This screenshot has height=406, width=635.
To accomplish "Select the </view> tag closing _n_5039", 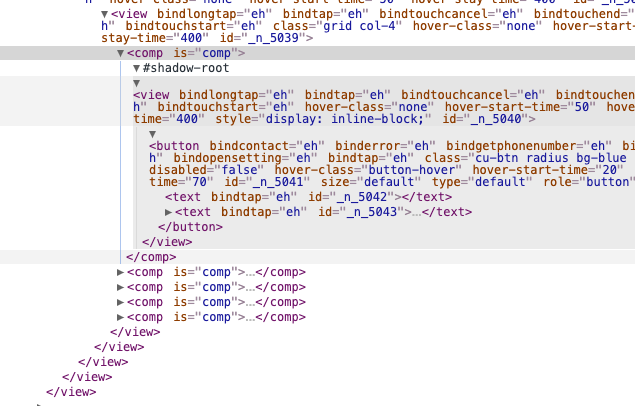I will 135,332.
